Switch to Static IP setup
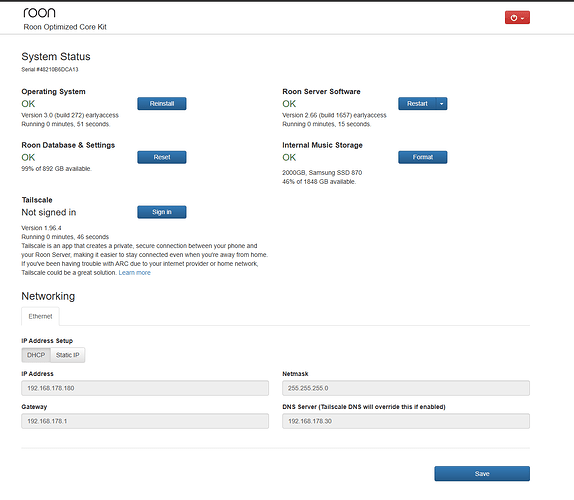Screen dimensions: 574x500 68,355
